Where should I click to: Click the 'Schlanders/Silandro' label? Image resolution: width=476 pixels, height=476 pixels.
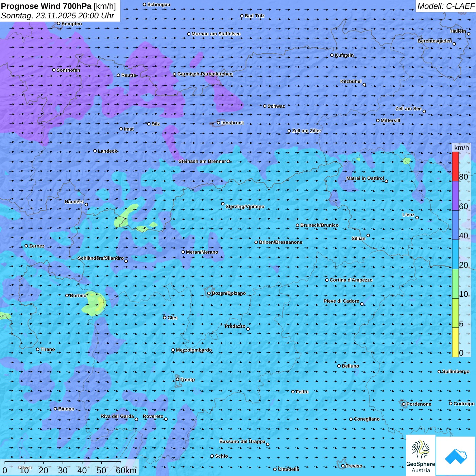[101, 258]
